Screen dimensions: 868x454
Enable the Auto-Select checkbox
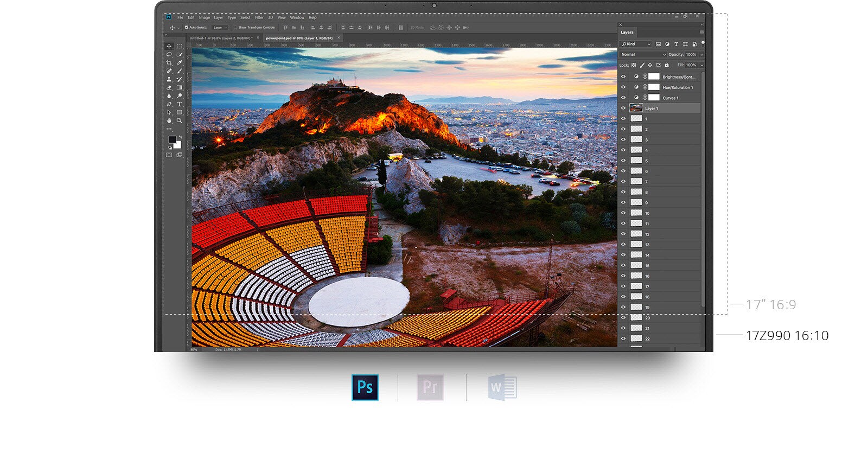pyautogui.click(x=187, y=27)
